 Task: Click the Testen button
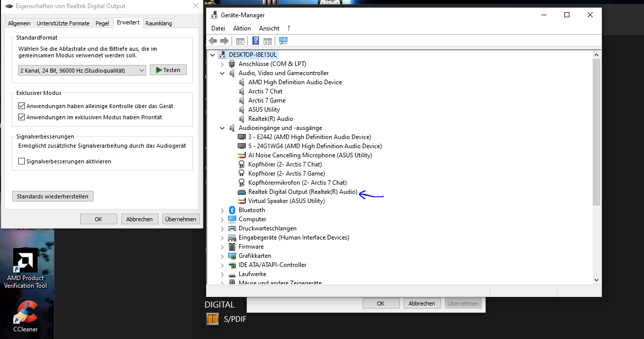[168, 70]
